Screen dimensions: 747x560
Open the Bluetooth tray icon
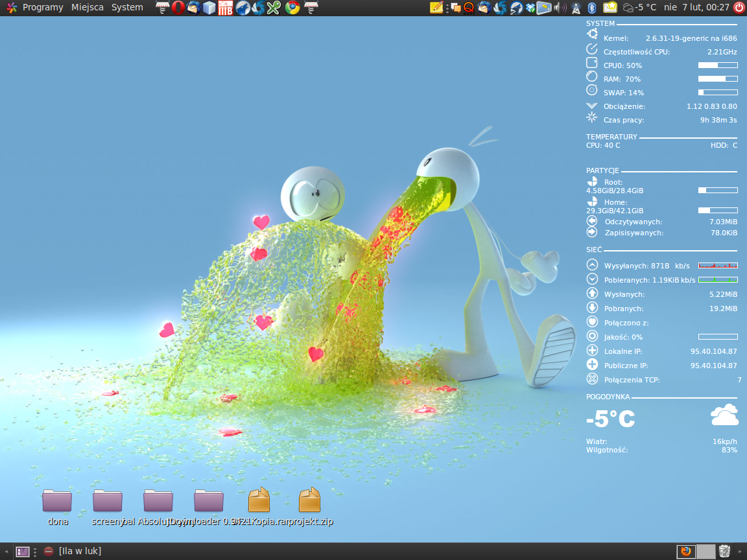(591, 8)
